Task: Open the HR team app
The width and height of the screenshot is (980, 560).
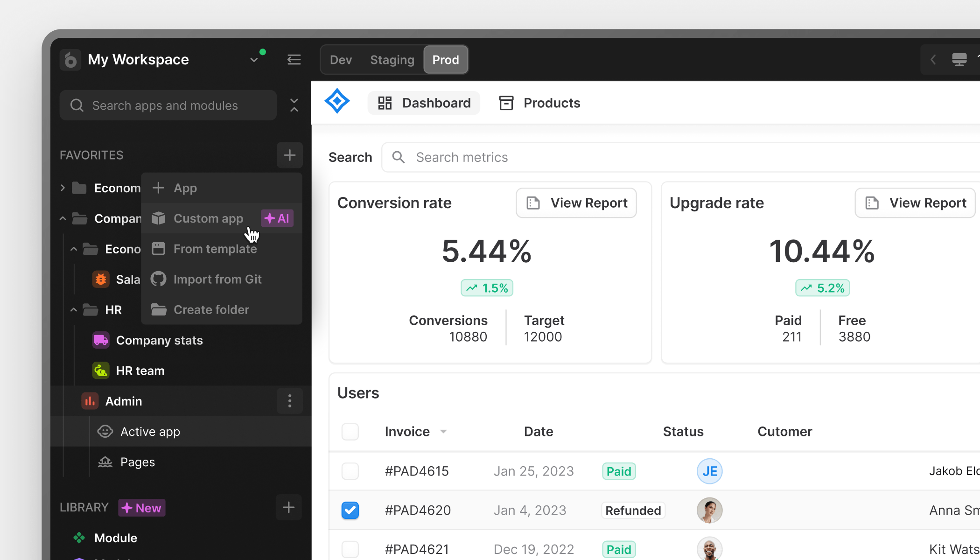Action: click(140, 371)
